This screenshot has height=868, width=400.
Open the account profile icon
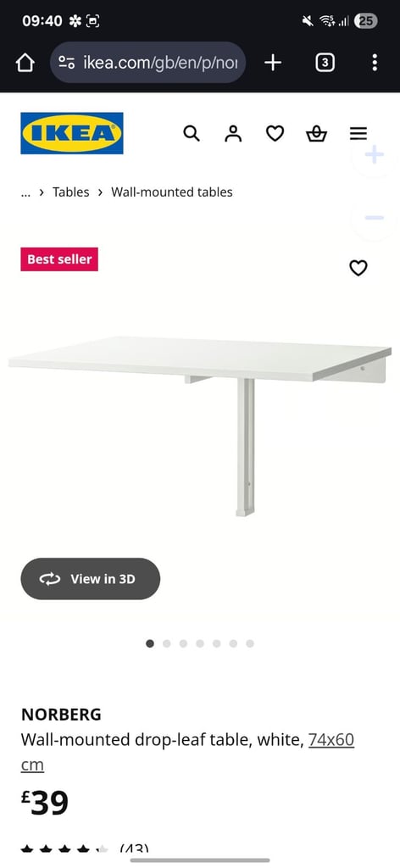pyautogui.click(x=233, y=133)
